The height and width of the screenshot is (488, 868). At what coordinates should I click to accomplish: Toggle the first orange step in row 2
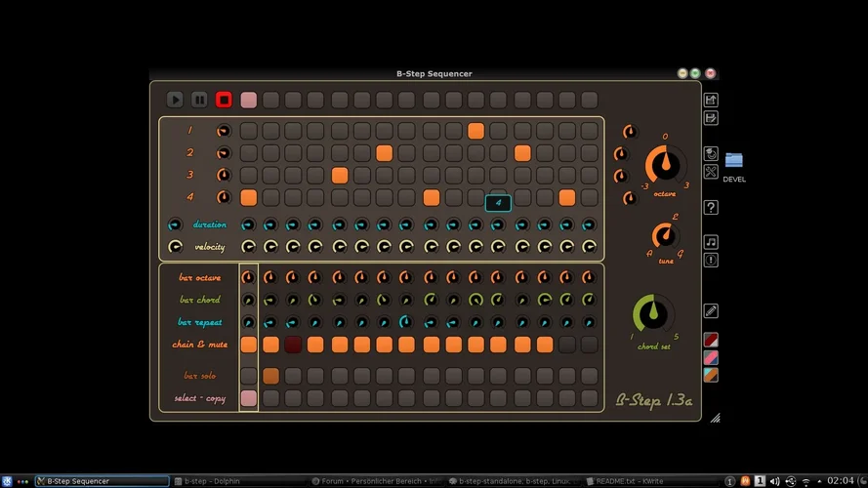tap(384, 152)
